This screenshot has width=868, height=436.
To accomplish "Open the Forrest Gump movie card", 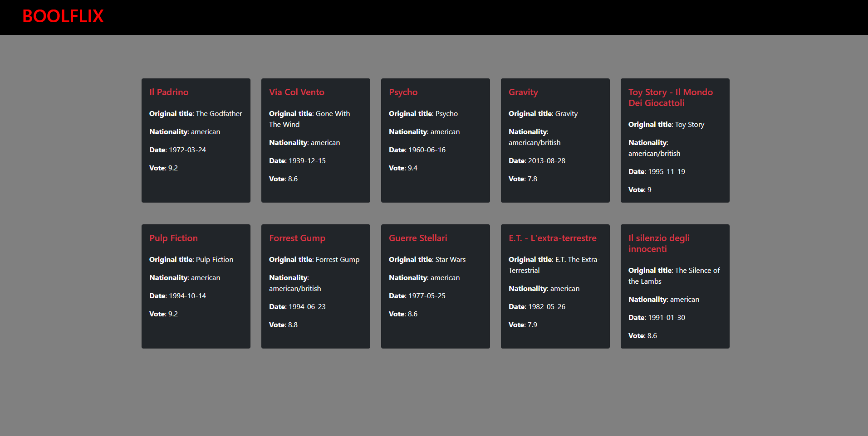I will click(x=315, y=286).
